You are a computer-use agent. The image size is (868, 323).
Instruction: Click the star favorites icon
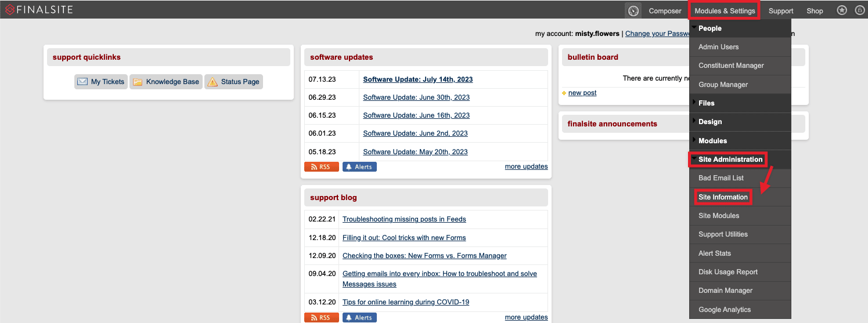(x=842, y=10)
